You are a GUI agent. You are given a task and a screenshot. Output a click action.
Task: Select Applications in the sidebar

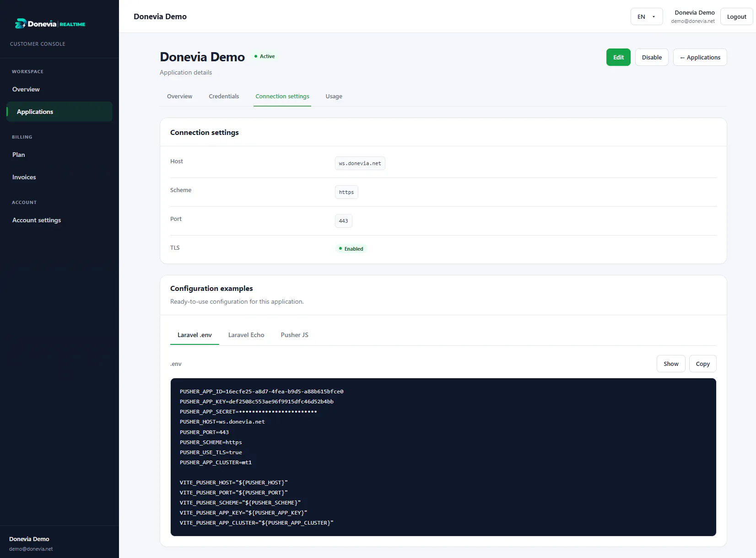[x=59, y=112]
